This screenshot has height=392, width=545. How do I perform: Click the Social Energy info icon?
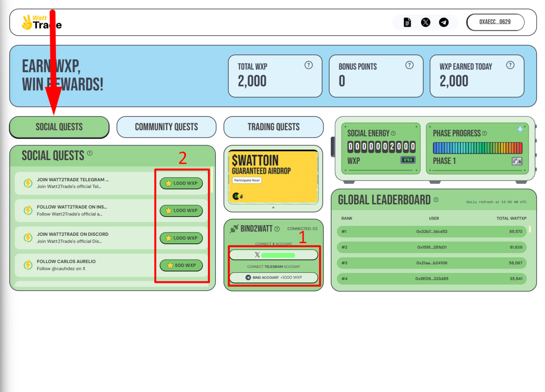click(x=393, y=133)
